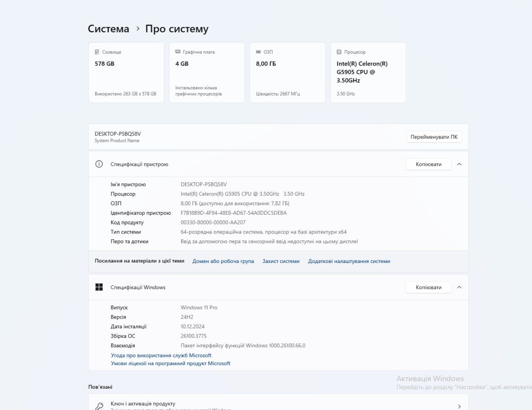Click the Про систему page heading
The width and height of the screenshot is (532, 410).
point(177,29)
